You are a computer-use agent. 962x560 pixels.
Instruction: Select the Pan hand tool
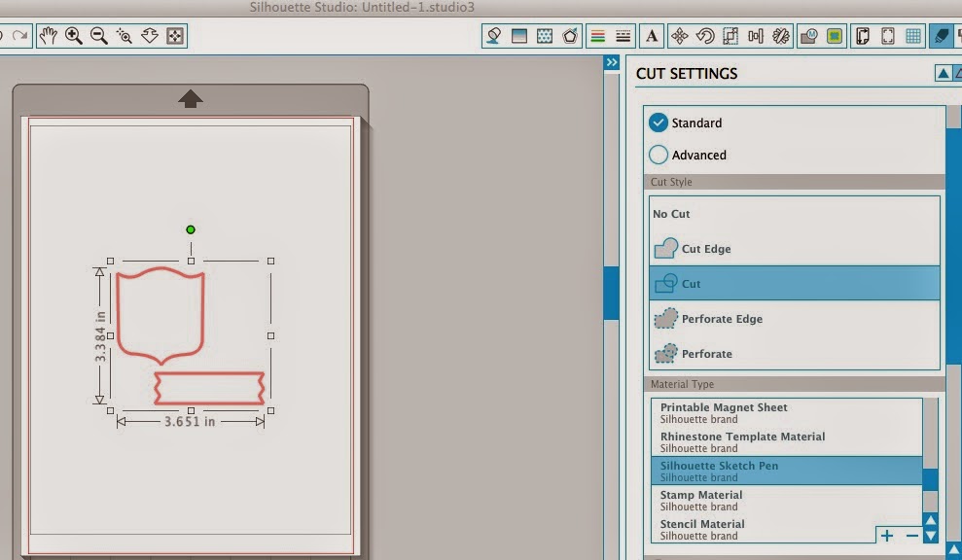(48, 36)
